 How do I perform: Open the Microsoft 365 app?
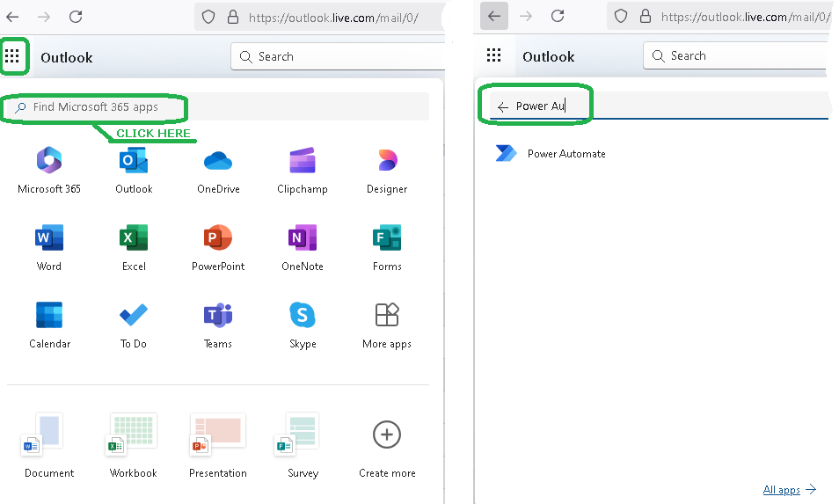tap(49, 171)
